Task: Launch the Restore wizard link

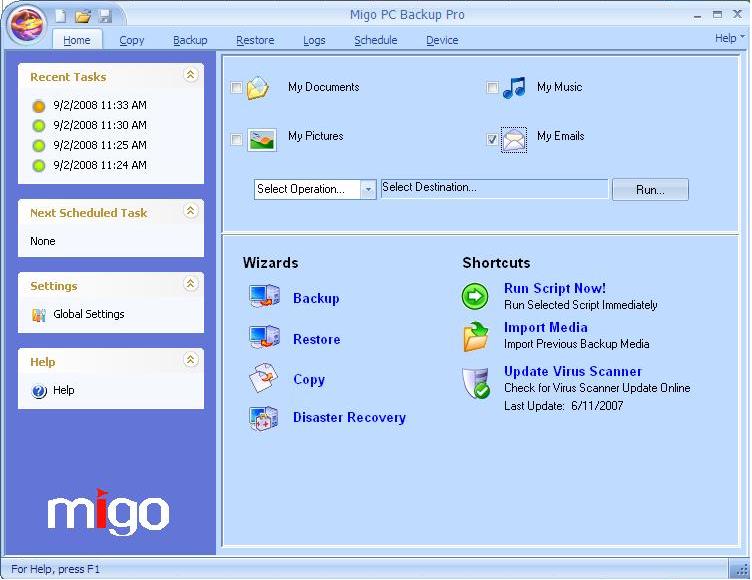Action: pos(317,339)
